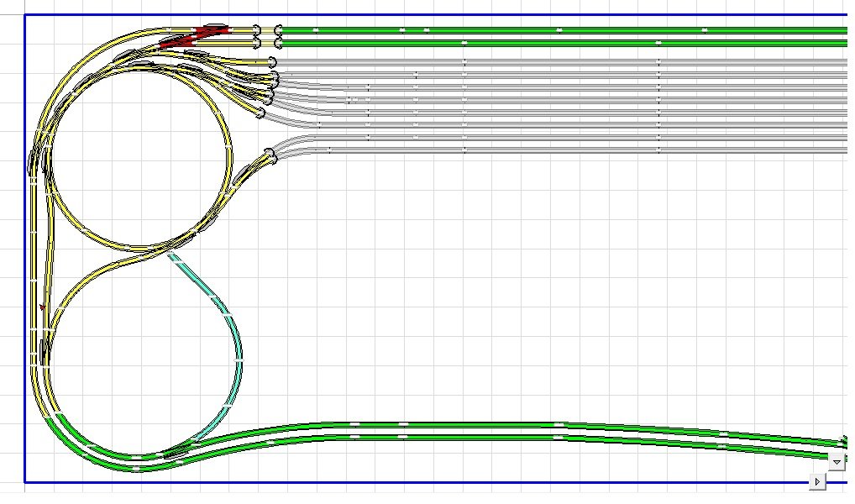The height and width of the screenshot is (504, 855).
Task: Click the blue layout border on the left side
Action: [24, 252]
